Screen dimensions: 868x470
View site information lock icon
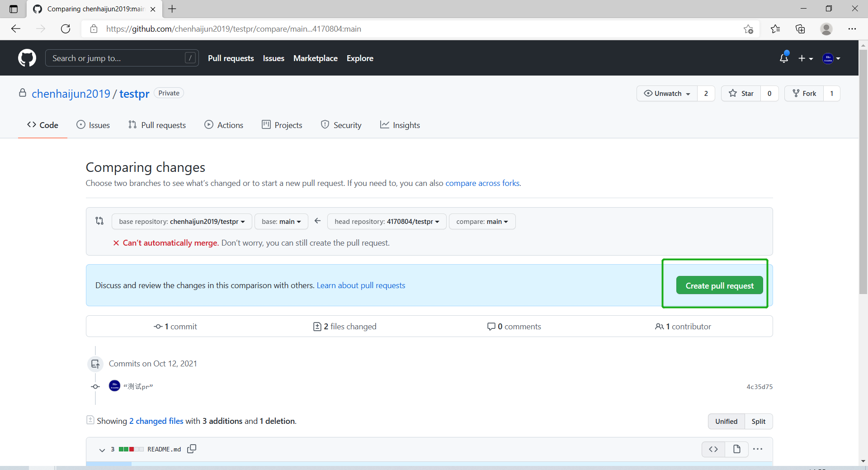94,29
